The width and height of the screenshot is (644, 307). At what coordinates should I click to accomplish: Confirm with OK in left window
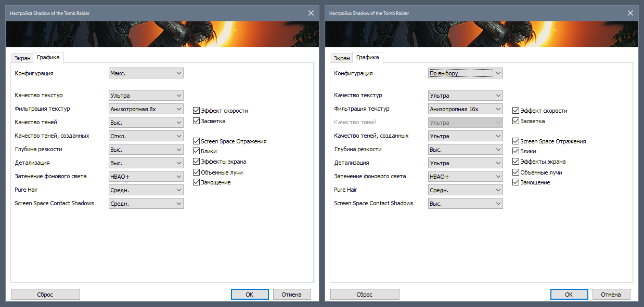coord(250,295)
